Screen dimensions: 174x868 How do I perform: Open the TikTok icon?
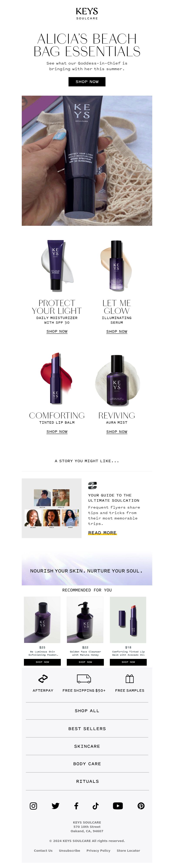pyautogui.click(x=96, y=806)
